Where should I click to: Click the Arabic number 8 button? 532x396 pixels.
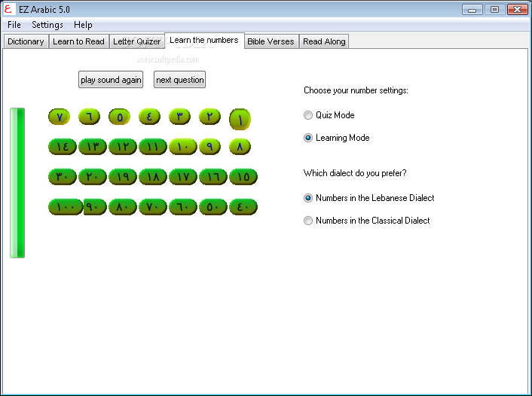(x=240, y=147)
